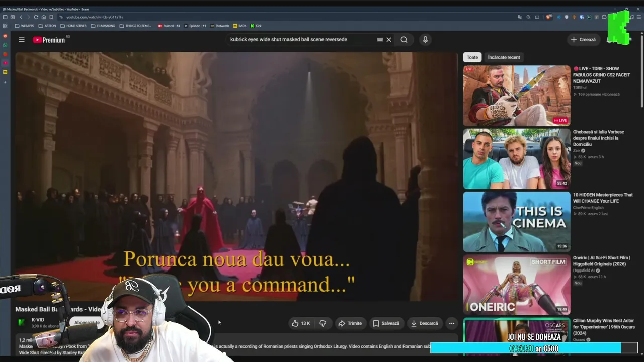Click the Creează button
This screenshot has width=644, height=362.
coord(583,40)
